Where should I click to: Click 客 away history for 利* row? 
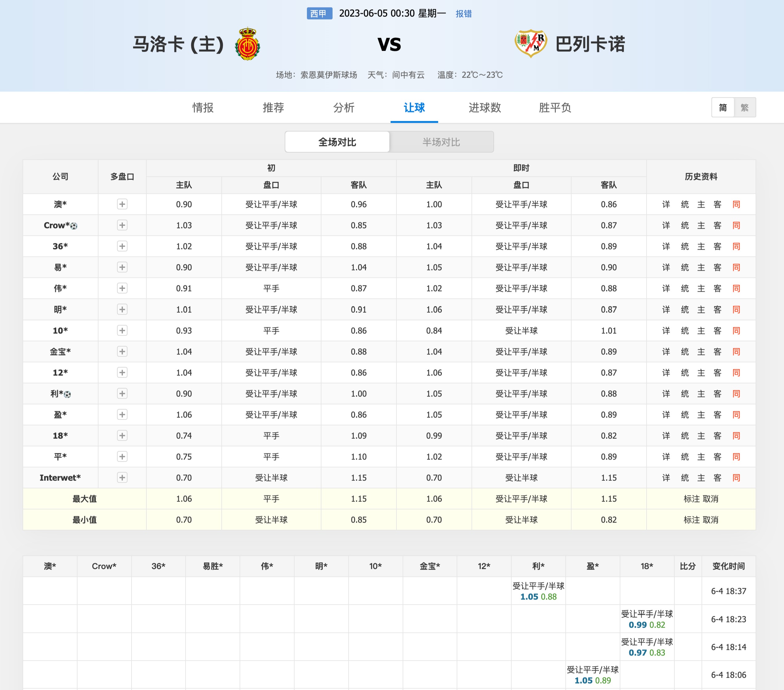click(718, 393)
